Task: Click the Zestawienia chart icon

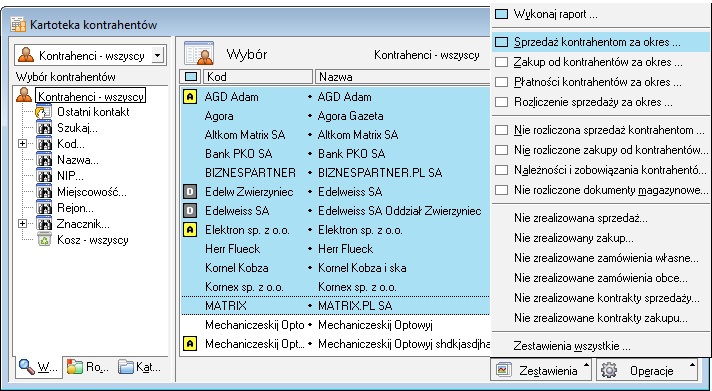Action: pyautogui.click(x=504, y=370)
